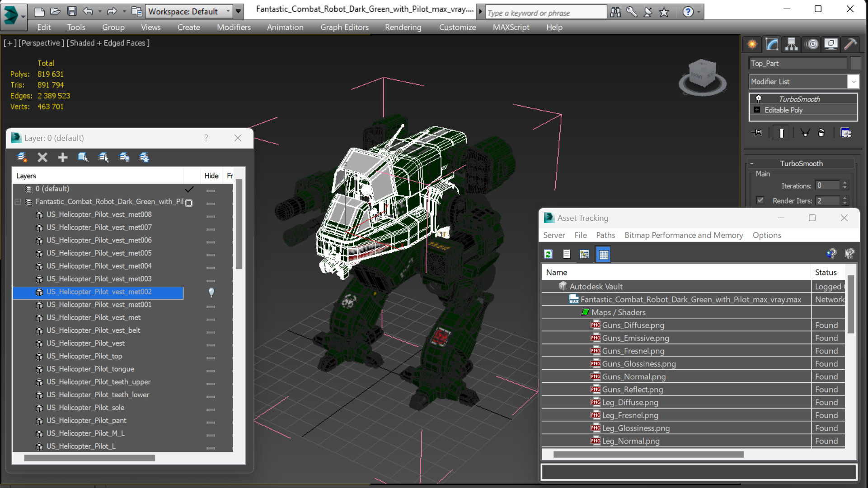Toggle the TurboSmooth modifier lightbulb
The height and width of the screenshot is (488, 868).
[759, 99]
